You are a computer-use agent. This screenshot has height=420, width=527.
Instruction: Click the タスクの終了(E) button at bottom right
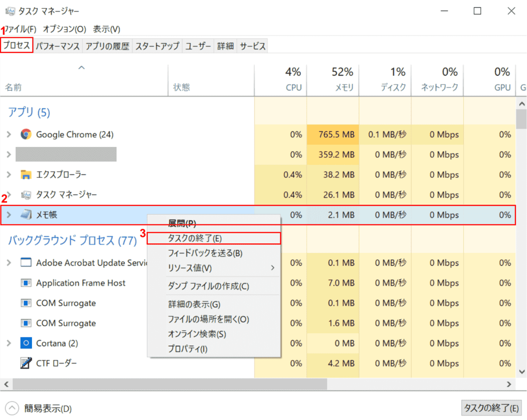(x=491, y=408)
